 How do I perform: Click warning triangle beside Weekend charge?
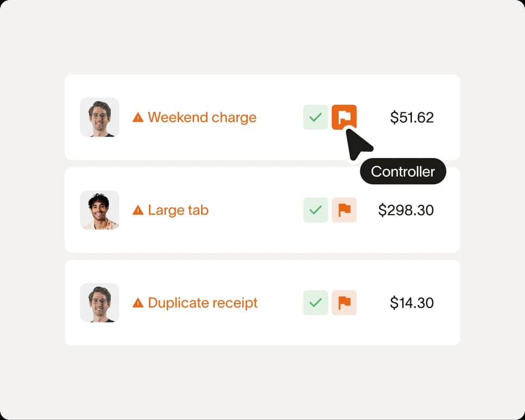click(138, 117)
